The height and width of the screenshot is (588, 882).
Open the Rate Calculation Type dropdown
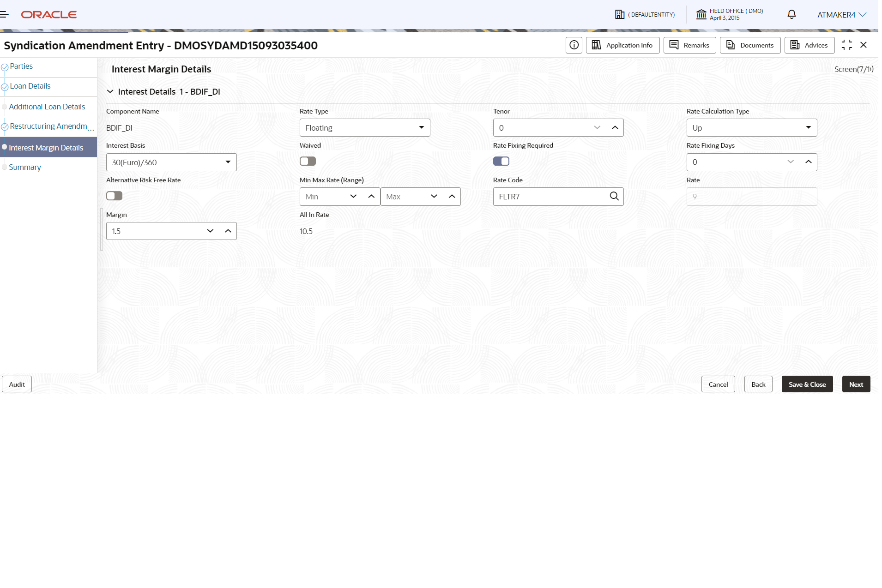(752, 128)
